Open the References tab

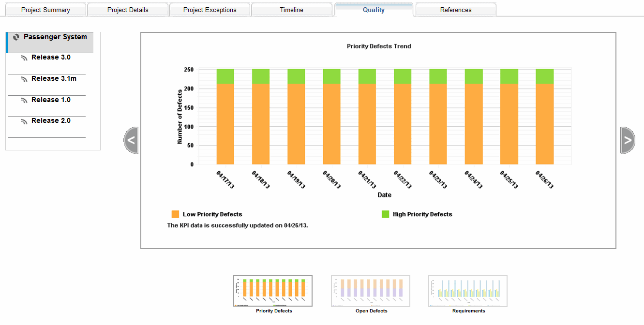point(455,10)
